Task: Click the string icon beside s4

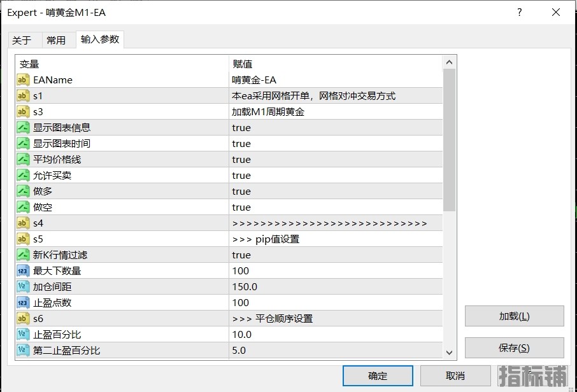Action: click(23, 223)
